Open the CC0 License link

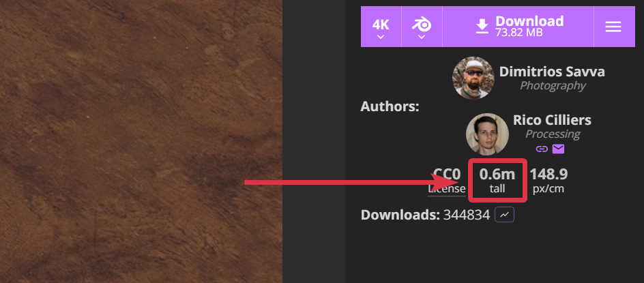click(447, 181)
